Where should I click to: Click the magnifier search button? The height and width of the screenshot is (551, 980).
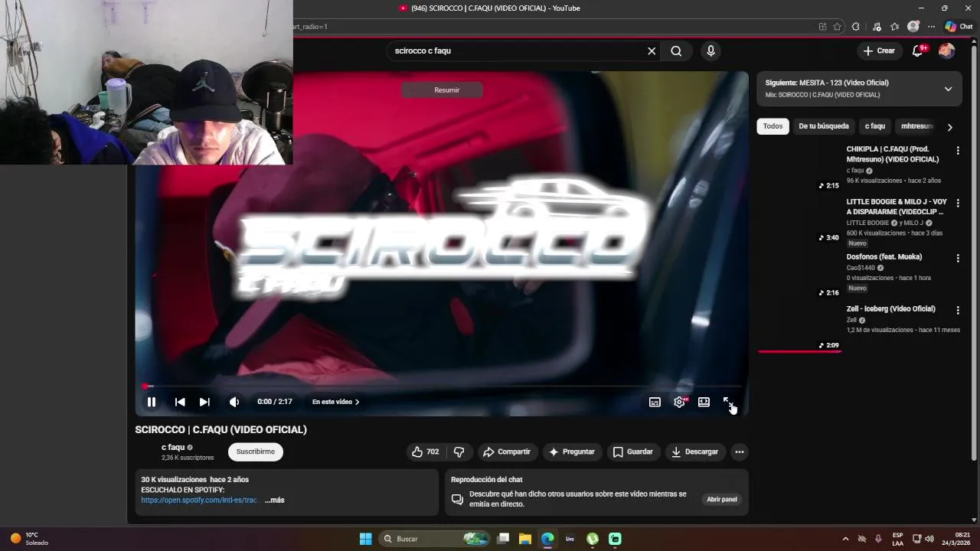pyautogui.click(x=676, y=51)
